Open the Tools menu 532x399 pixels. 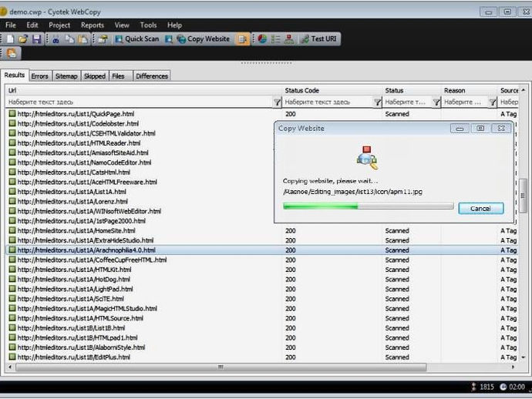click(x=148, y=25)
